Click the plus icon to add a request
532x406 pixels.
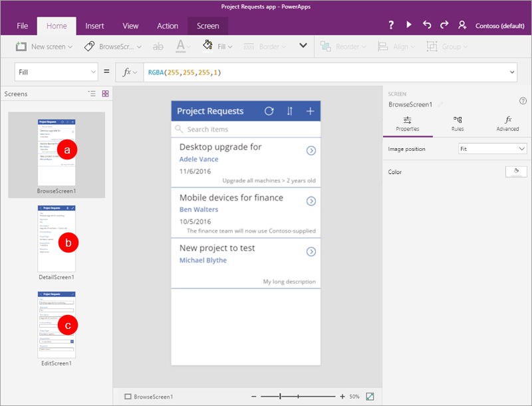tap(310, 111)
